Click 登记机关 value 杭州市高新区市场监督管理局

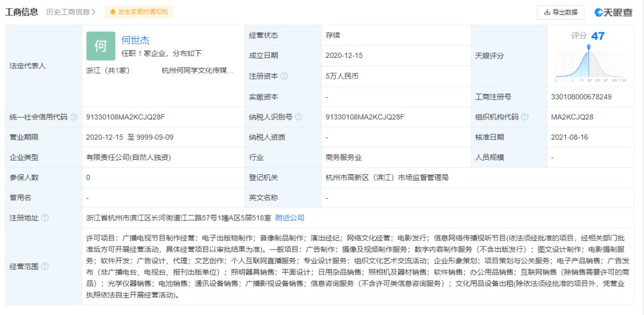(387, 177)
